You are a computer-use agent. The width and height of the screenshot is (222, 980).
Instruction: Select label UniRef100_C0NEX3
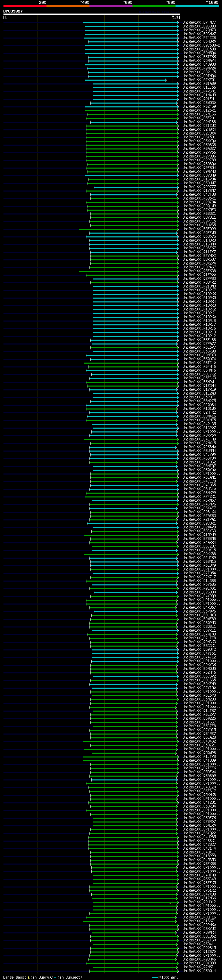pyautogui.click(x=199, y=355)
